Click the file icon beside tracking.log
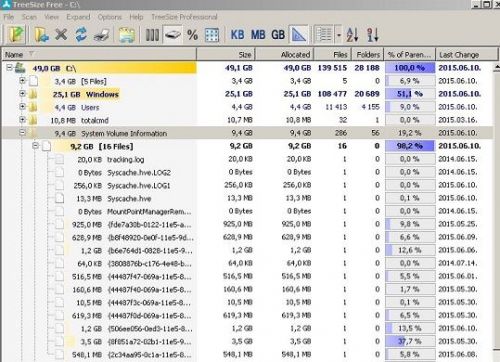 coord(60,159)
